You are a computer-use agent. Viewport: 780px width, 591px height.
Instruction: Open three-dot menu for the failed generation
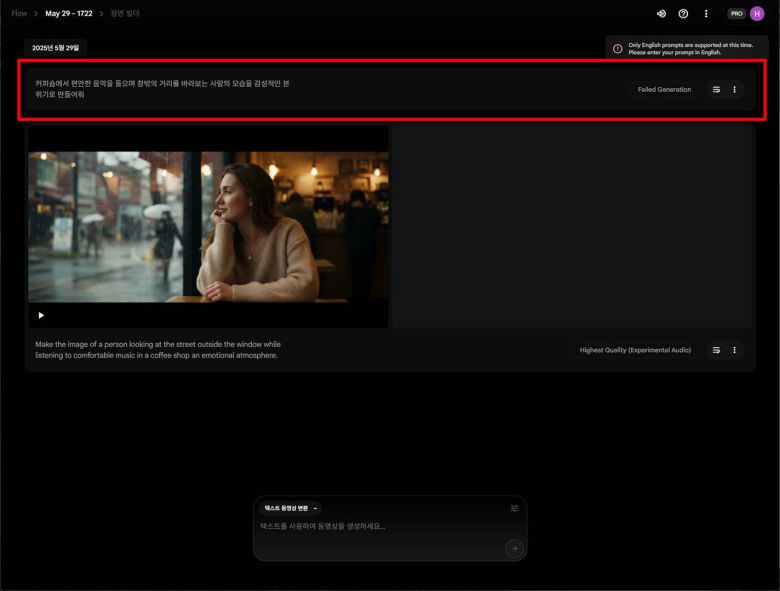[x=734, y=90]
